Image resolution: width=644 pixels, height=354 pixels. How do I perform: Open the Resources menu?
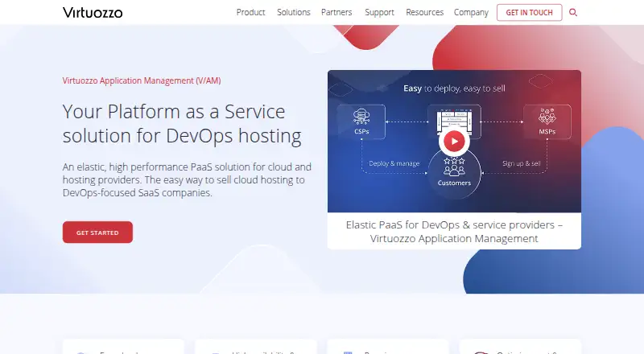click(x=425, y=12)
